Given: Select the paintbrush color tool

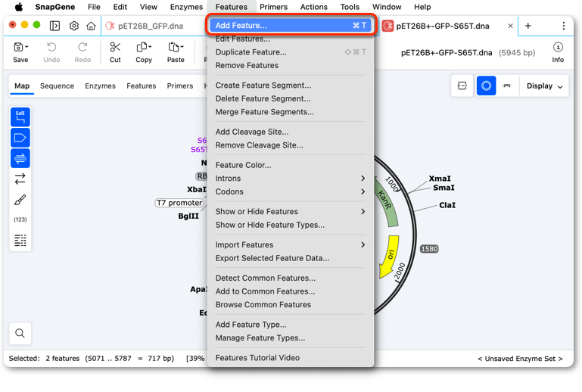Looking at the screenshot, I should (x=20, y=200).
